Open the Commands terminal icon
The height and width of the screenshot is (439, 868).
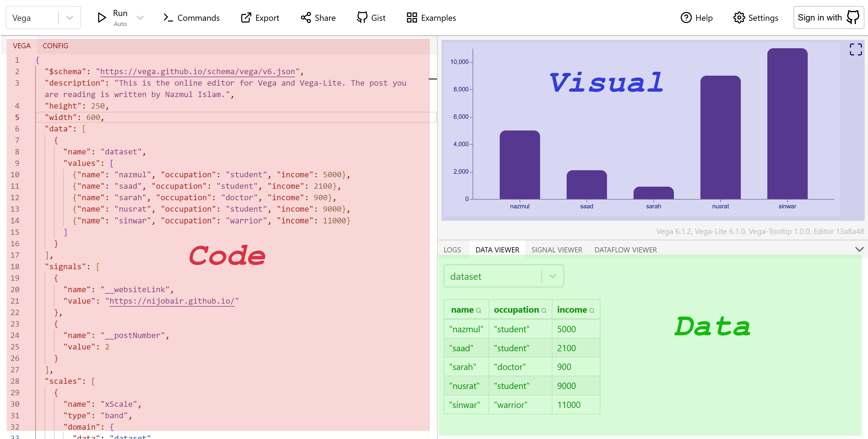168,17
